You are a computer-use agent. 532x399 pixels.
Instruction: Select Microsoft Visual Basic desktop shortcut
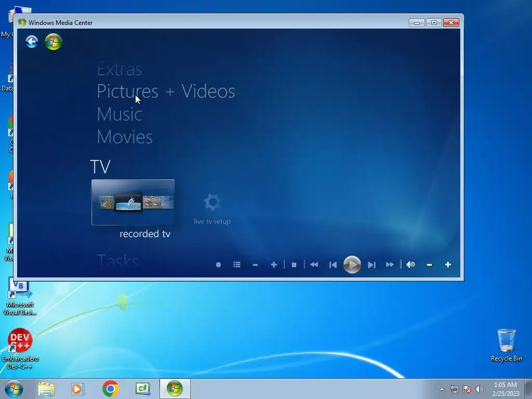click(20, 298)
